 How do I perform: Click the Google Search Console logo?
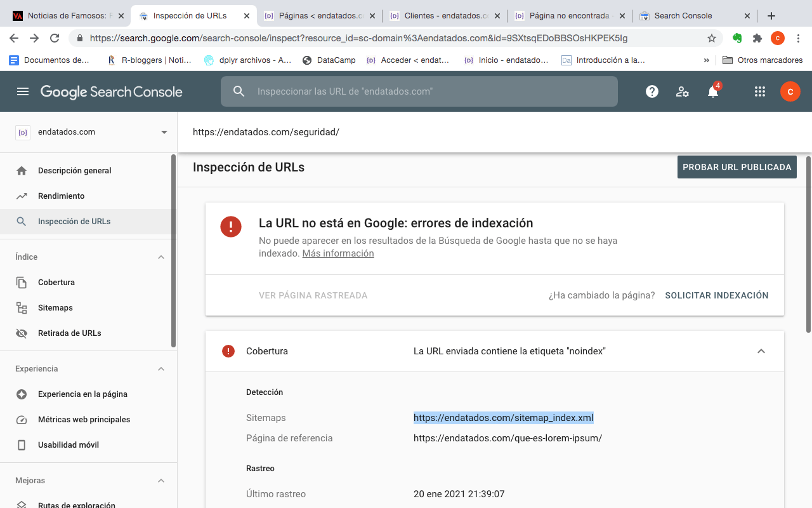112,92
